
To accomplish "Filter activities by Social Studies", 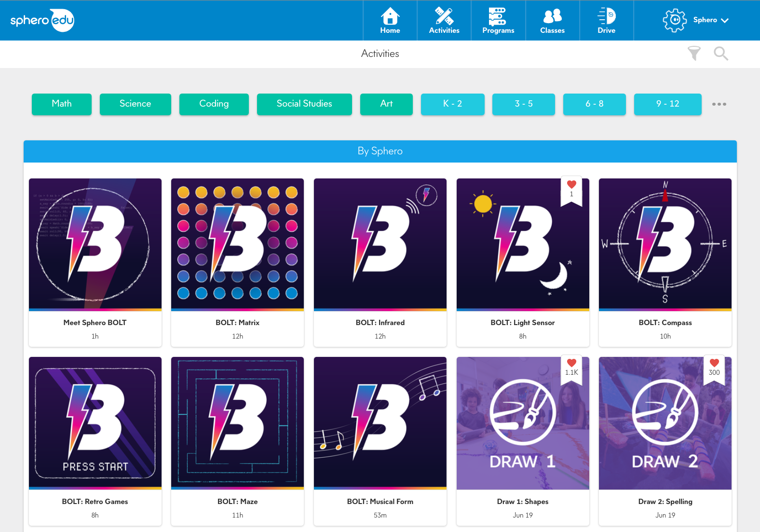I will 304,104.
